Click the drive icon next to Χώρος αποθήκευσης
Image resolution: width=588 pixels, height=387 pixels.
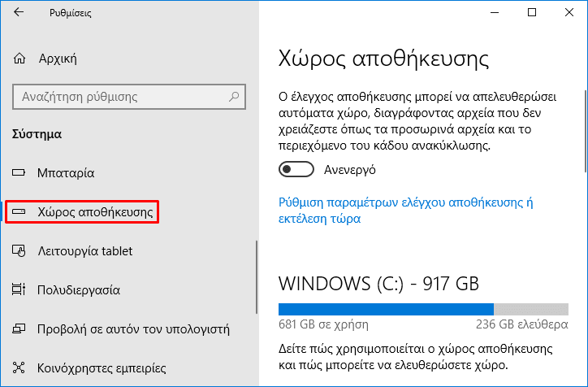click(x=19, y=211)
